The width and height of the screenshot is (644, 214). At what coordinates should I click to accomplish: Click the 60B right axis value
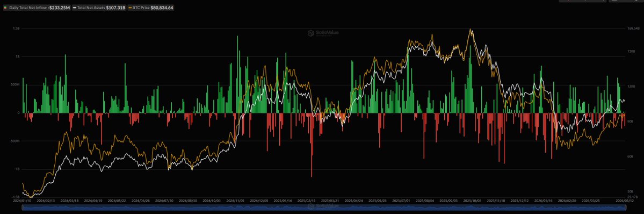tap(631, 157)
